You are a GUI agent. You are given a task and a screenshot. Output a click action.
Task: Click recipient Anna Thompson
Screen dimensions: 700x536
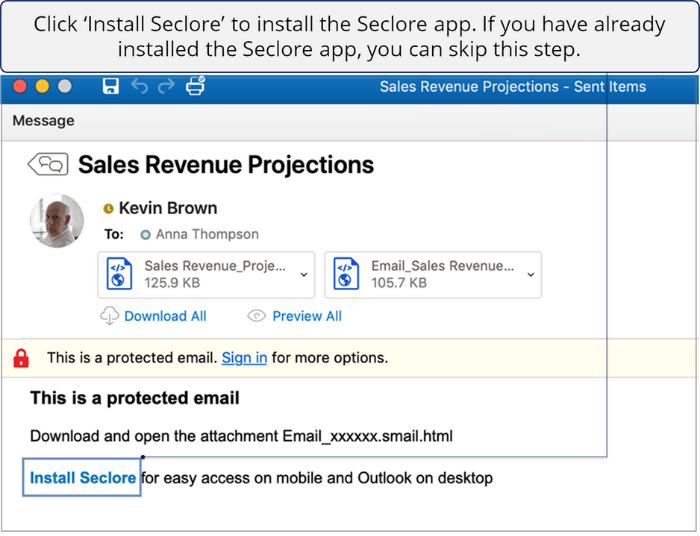[207, 234]
